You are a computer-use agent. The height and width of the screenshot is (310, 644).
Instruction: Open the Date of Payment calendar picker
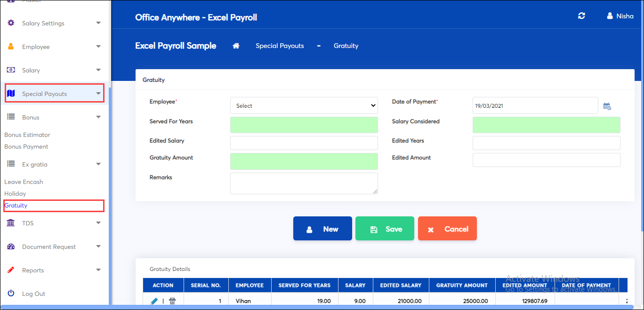[607, 106]
